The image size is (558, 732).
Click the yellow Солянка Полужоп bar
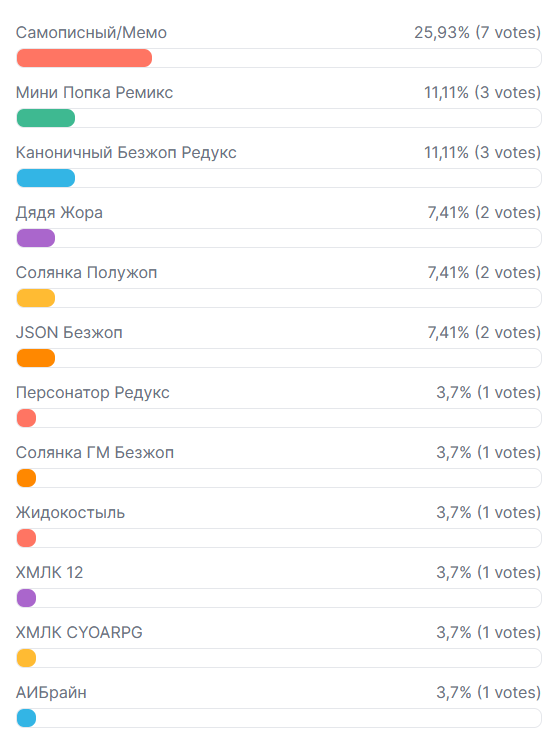click(x=36, y=298)
